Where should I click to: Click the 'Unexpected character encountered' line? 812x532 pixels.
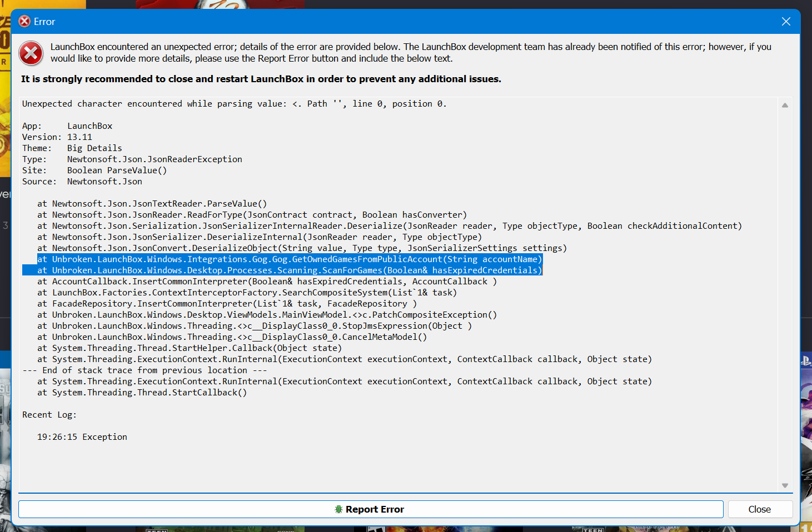234,104
